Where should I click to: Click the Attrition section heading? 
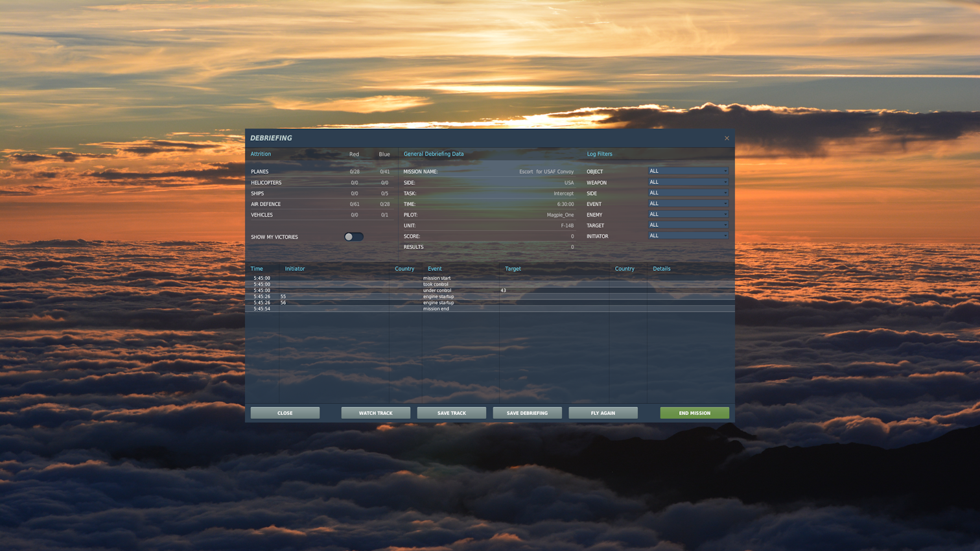(261, 154)
